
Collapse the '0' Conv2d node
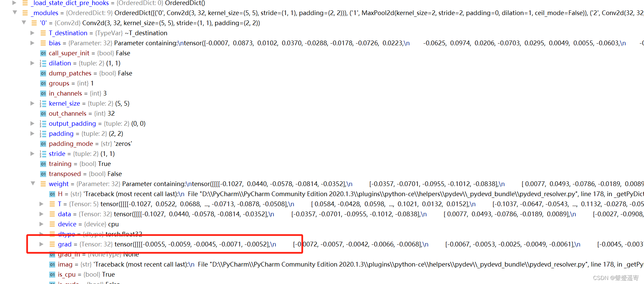click(x=24, y=23)
